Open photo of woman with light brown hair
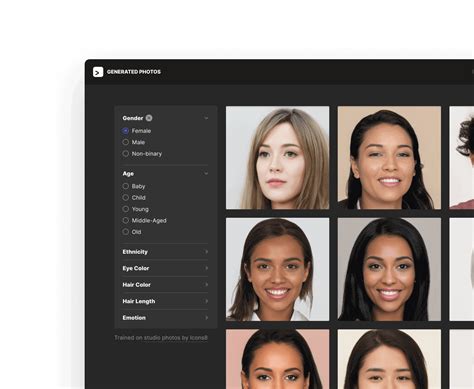This screenshot has width=474, height=389. coord(278,158)
